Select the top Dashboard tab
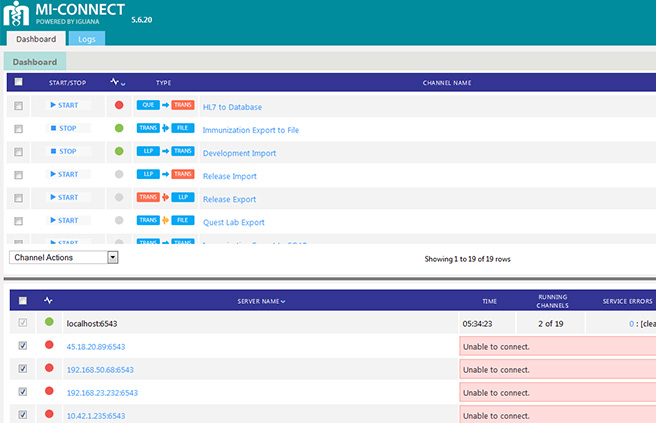This screenshot has height=423, width=656. pyautogui.click(x=36, y=39)
